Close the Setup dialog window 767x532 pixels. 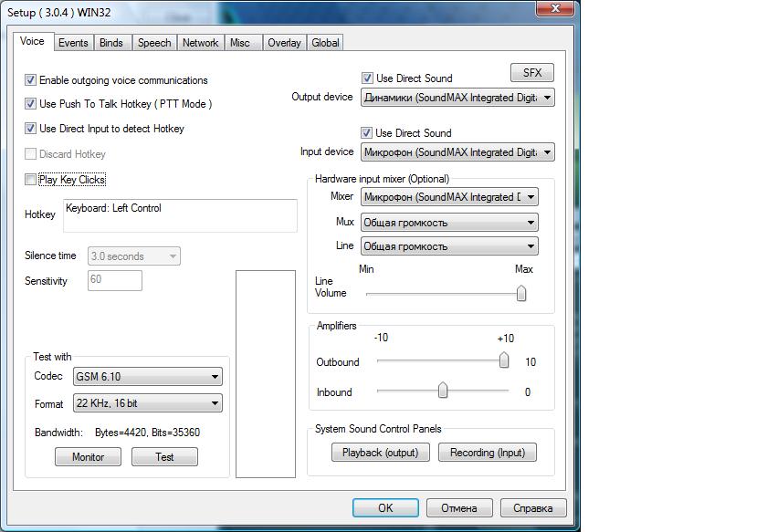[x=550, y=10]
